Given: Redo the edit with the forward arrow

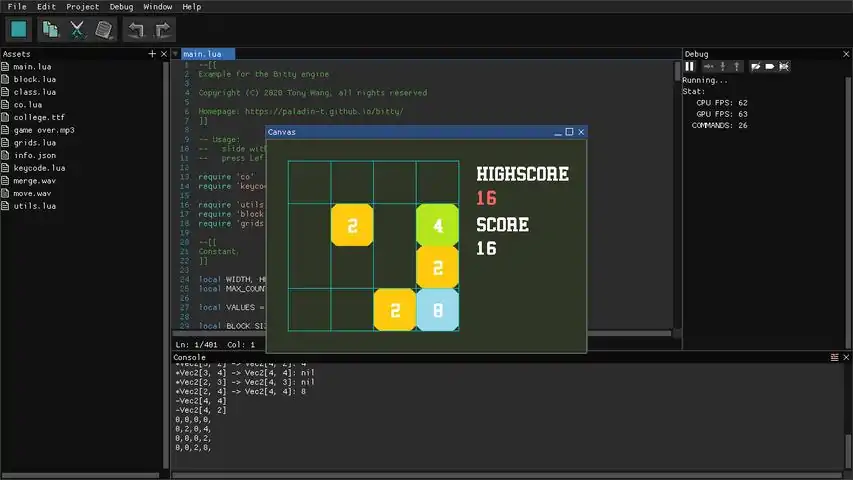Looking at the screenshot, I should tap(163, 29).
